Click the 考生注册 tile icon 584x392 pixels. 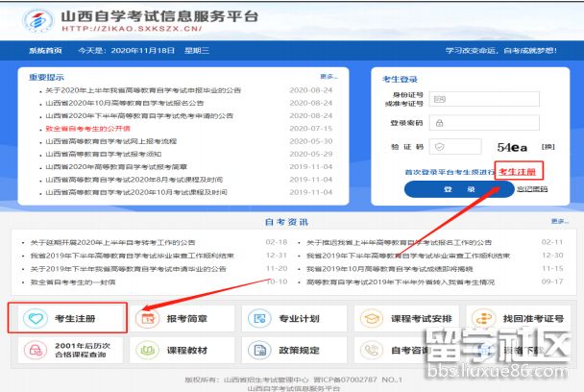(37, 318)
